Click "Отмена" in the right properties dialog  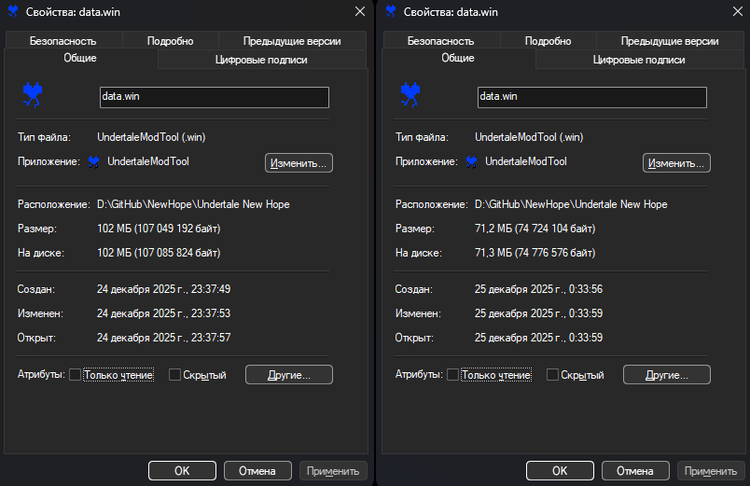coord(636,470)
